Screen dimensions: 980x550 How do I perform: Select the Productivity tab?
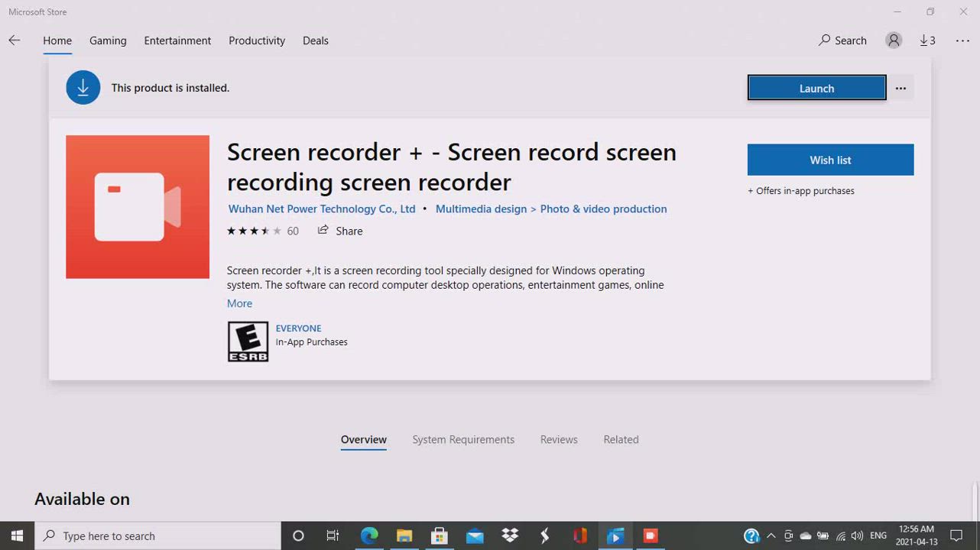pyautogui.click(x=257, y=40)
